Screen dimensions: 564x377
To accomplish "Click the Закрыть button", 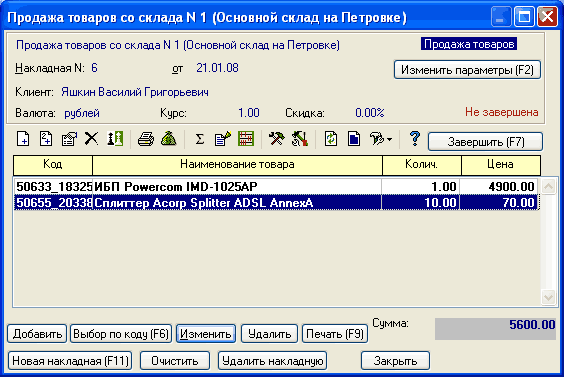I will click(x=395, y=361).
